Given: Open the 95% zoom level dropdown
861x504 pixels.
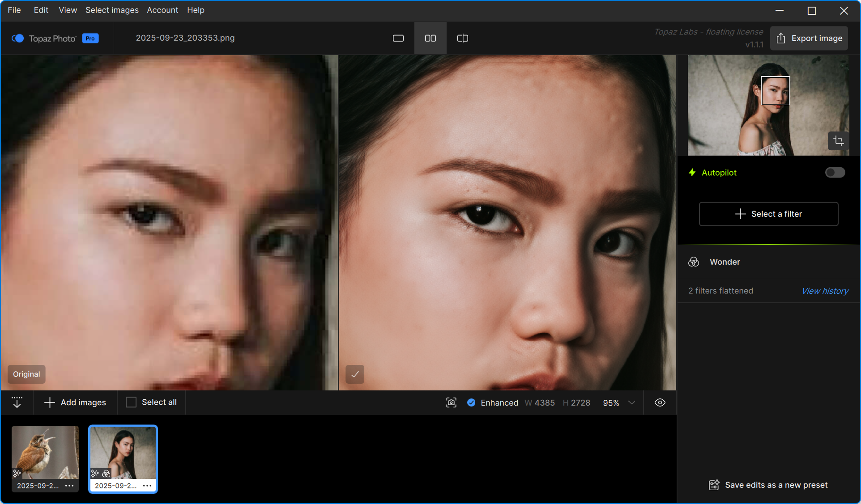Looking at the screenshot, I should point(631,402).
